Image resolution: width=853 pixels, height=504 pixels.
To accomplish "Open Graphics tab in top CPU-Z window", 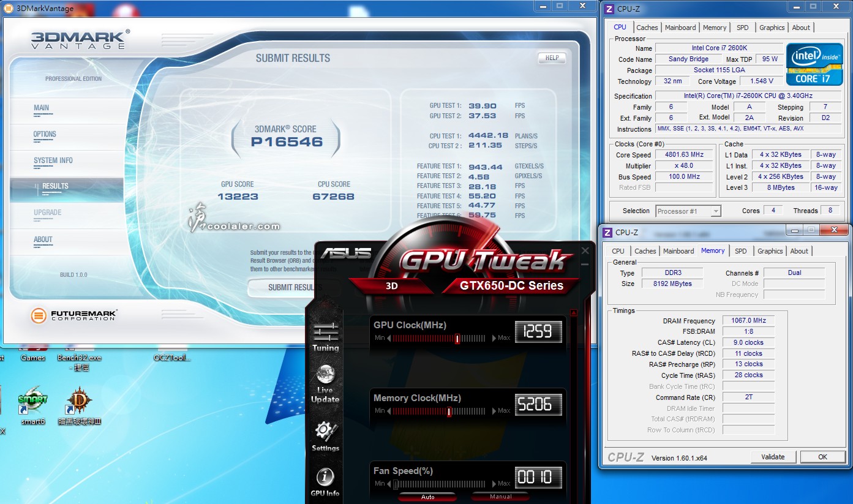I will (x=772, y=28).
